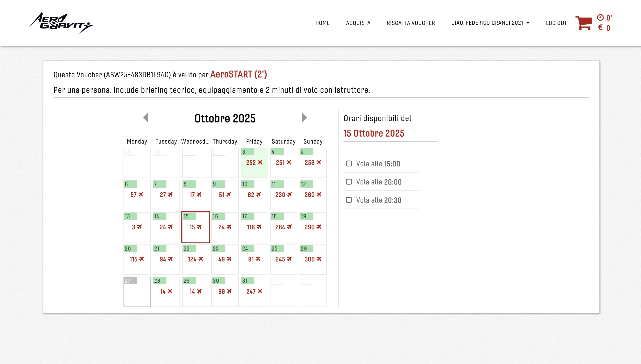Click the next month arrow
The image size is (641, 364).
pyautogui.click(x=304, y=118)
